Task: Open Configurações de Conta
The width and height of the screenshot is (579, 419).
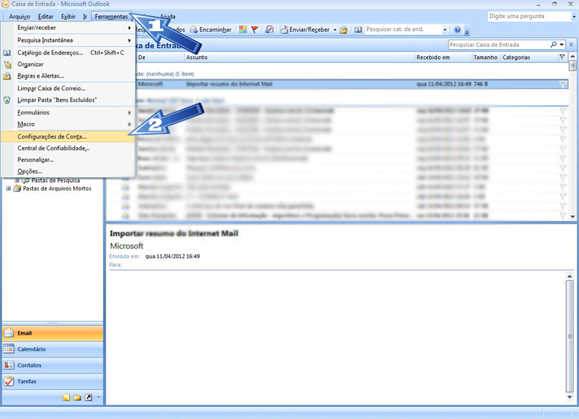Action: [x=68, y=137]
